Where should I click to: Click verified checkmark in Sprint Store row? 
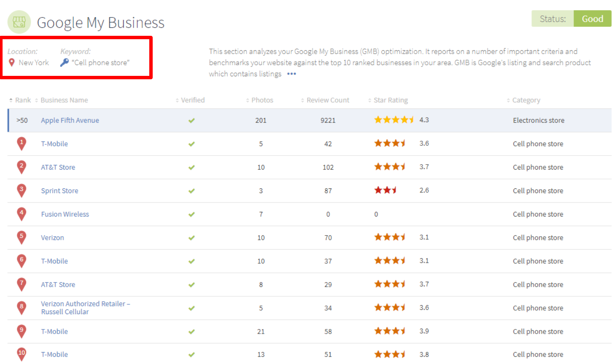click(x=191, y=191)
